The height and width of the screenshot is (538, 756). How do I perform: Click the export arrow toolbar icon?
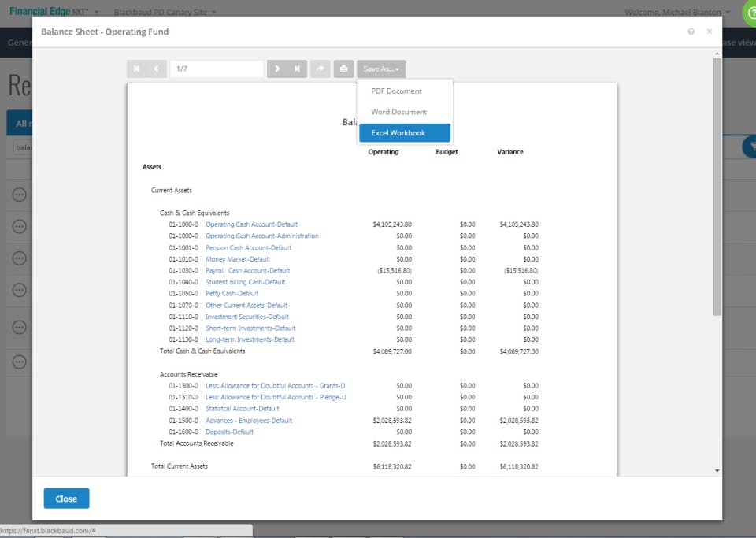[x=321, y=69]
